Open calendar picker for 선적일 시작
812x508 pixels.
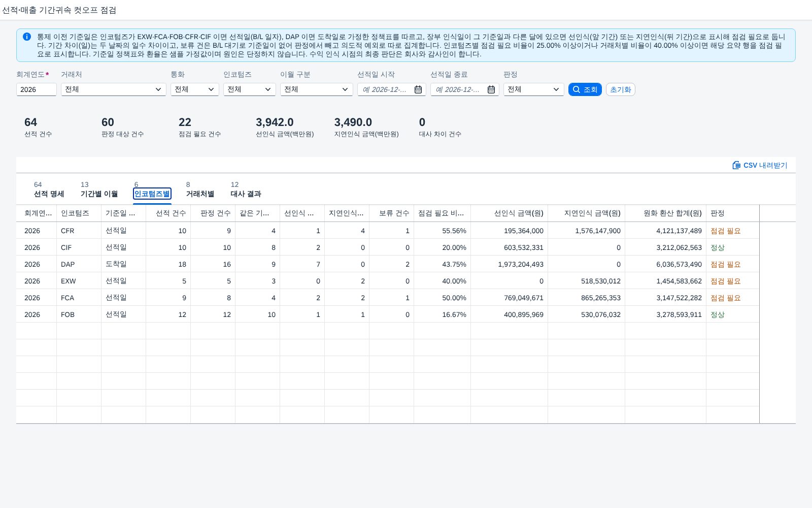(x=418, y=89)
